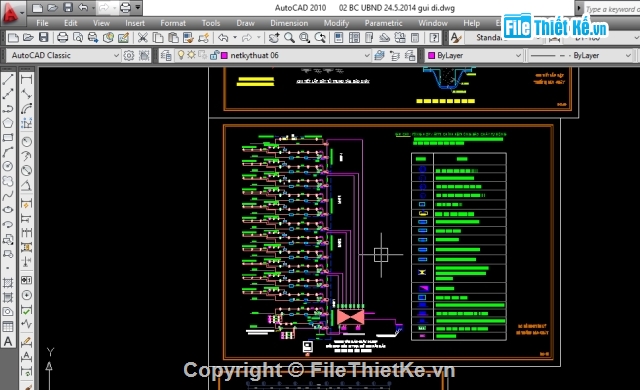Viewport: 640px width, 390px height.
Task: Toggle freeze sun icon for netkythuat 06
Action: click(191, 55)
